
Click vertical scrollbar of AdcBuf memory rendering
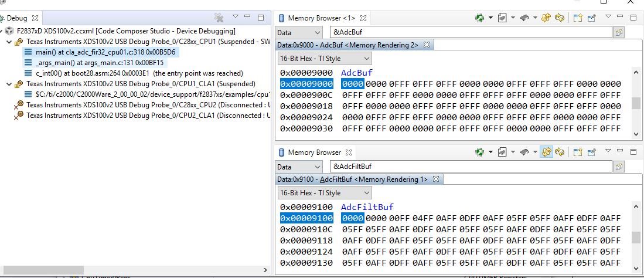pyautogui.click(x=636, y=103)
